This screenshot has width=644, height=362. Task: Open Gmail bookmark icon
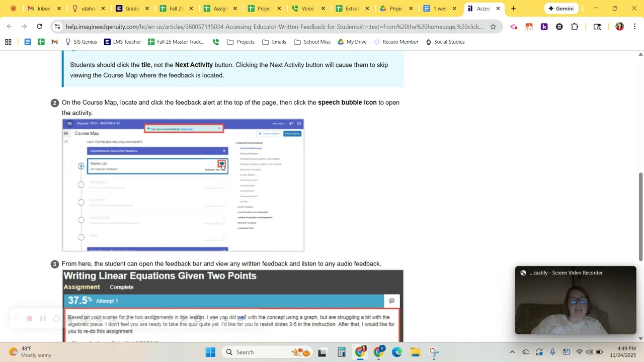pos(54,42)
